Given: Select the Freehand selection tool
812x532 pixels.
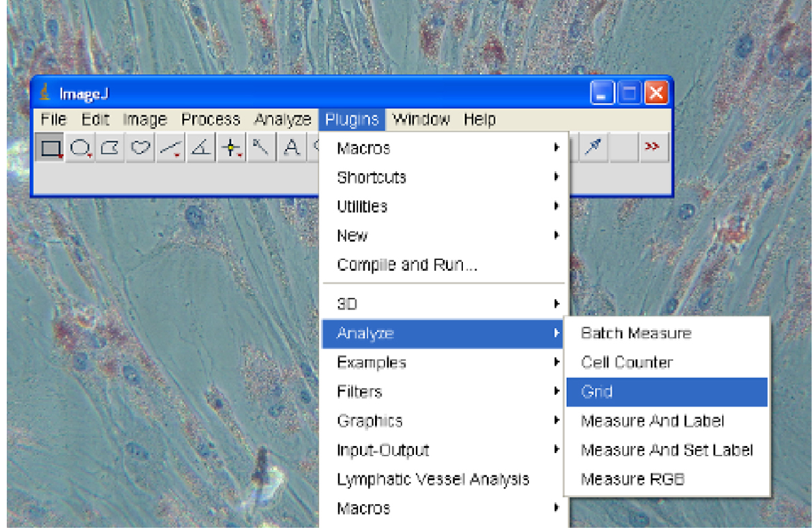Looking at the screenshot, I should [140, 147].
